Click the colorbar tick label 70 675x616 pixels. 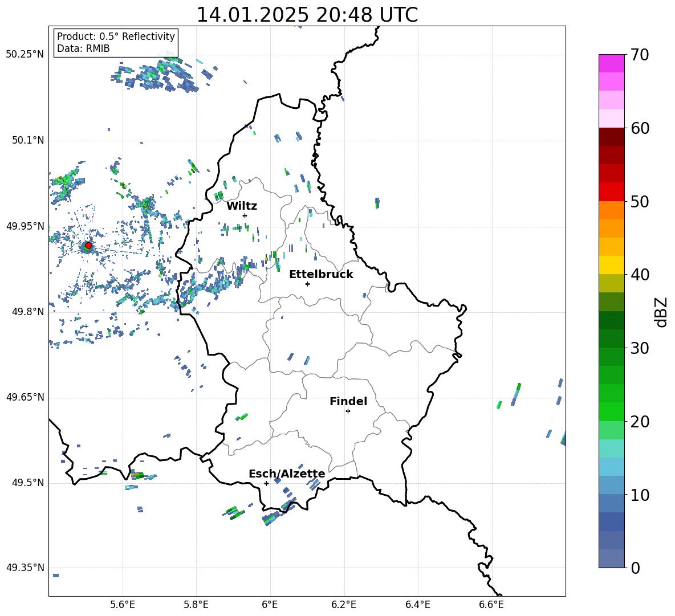640,55
